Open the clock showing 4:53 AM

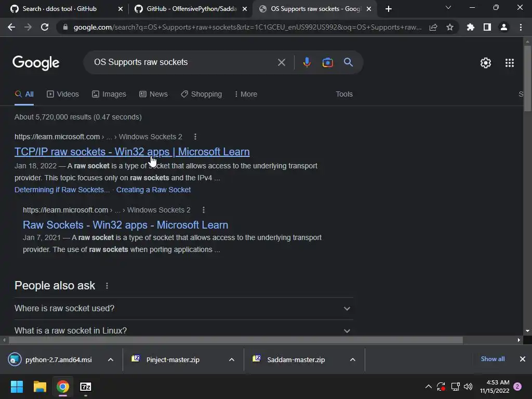tap(495, 387)
